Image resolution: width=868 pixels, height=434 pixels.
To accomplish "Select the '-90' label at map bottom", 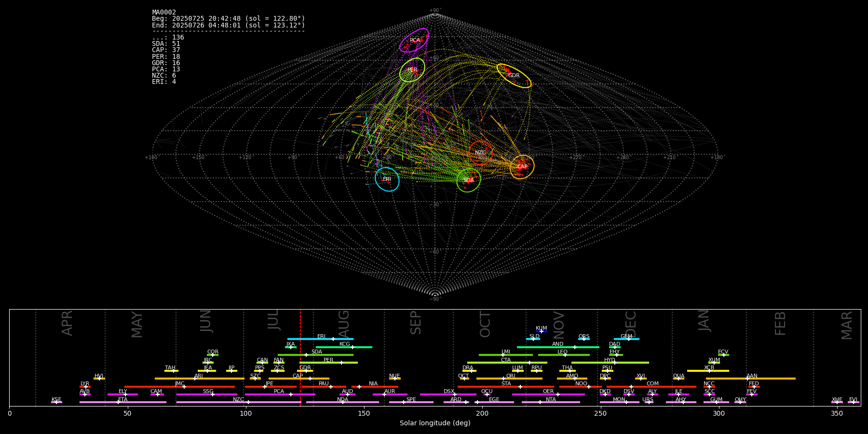I will (434, 299).
